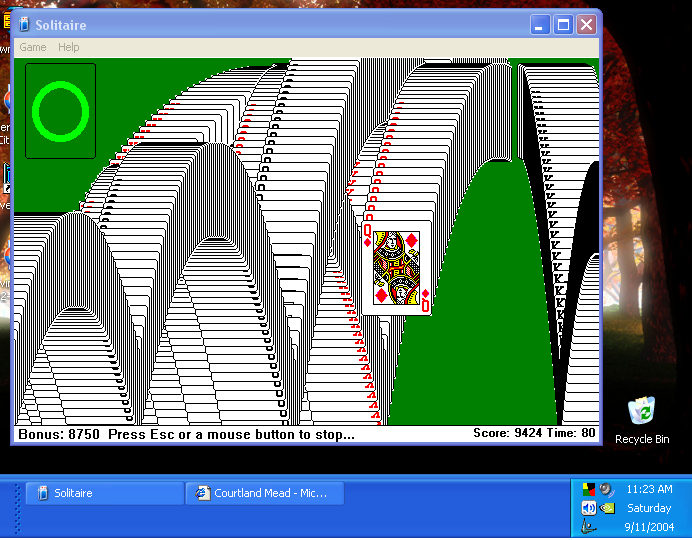Click the Queen of Diamonds card

pos(397,267)
